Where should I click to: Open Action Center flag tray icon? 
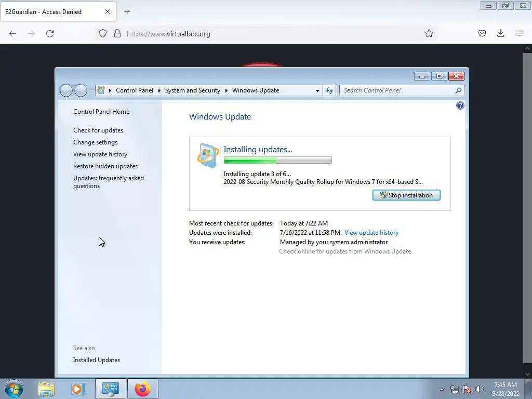pyautogui.click(x=467, y=390)
